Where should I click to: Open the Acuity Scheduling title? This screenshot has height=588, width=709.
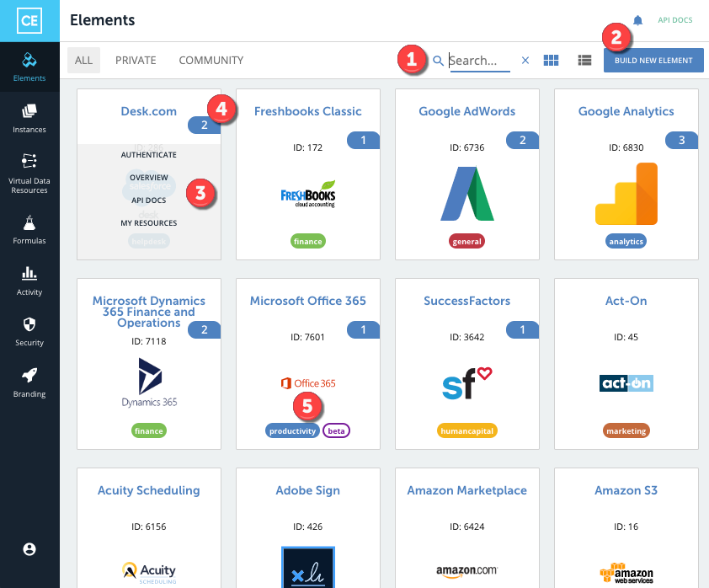tap(149, 490)
